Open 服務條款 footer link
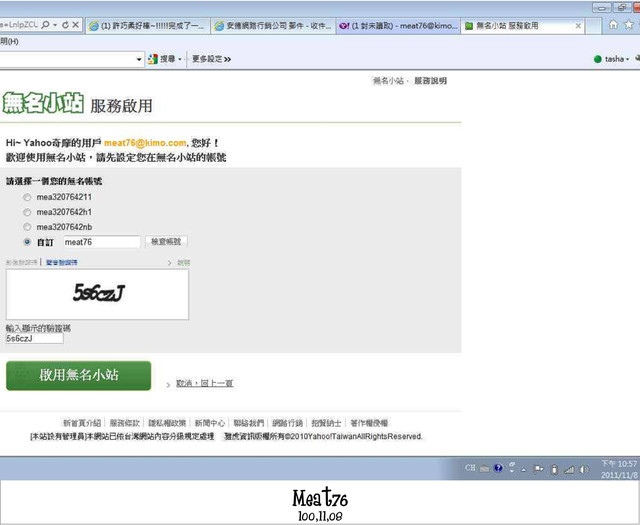 [124, 423]
